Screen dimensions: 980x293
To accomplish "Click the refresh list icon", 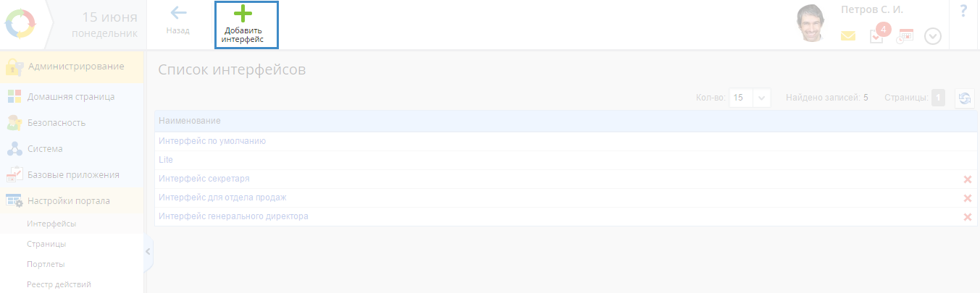I will (964, 98).
